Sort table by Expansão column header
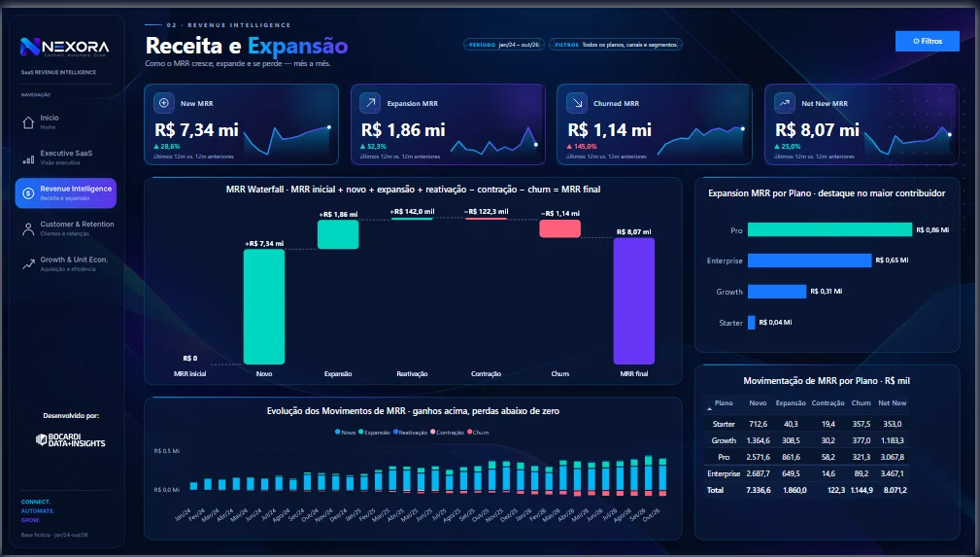This screenshot has width=980, height=557. coord(791,403)
